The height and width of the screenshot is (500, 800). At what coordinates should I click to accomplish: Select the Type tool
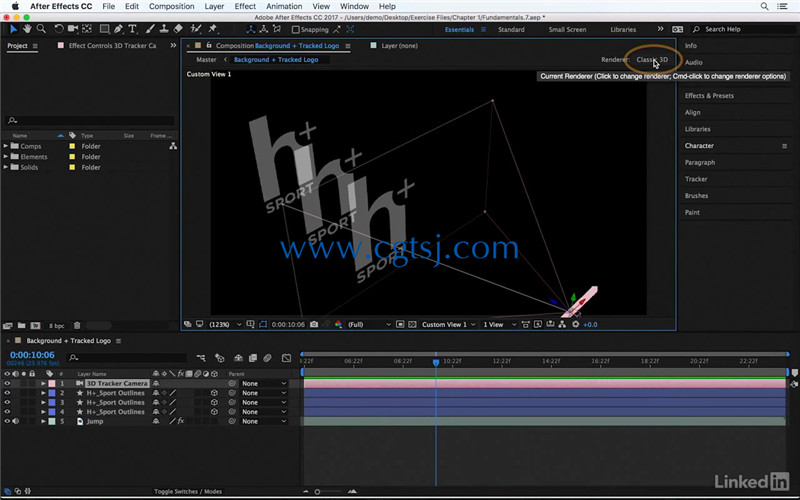[133, 29]
